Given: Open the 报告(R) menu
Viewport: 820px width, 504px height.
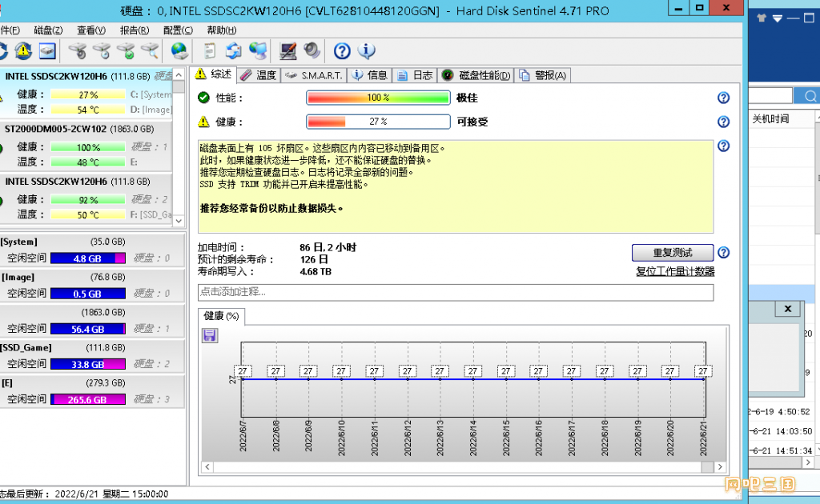Looking at the screenshot, I should pos(135,30).
